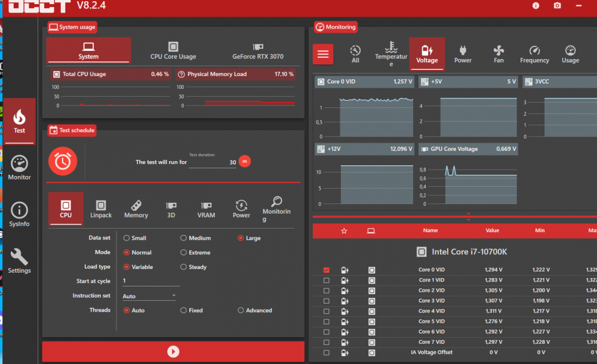The image size is (597, 364).
Task: Click the laptop icon column header
Action: [x=371, y=231]
